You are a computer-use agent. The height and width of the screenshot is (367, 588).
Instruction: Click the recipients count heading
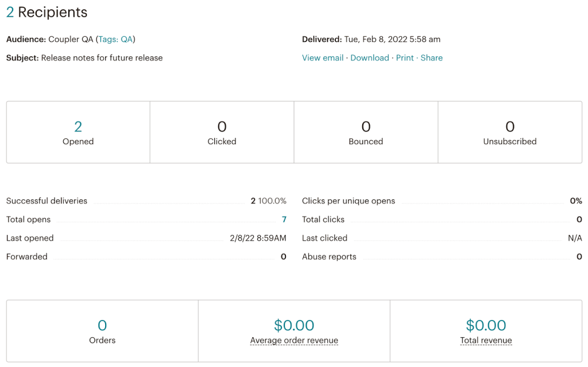tap(46, 12)
